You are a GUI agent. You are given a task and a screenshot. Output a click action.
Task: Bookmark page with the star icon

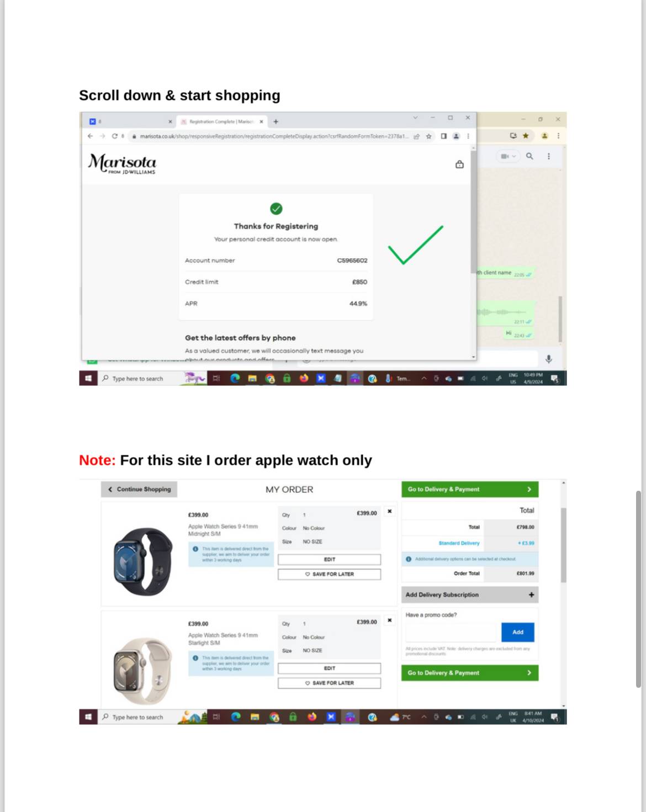(428, 136)
